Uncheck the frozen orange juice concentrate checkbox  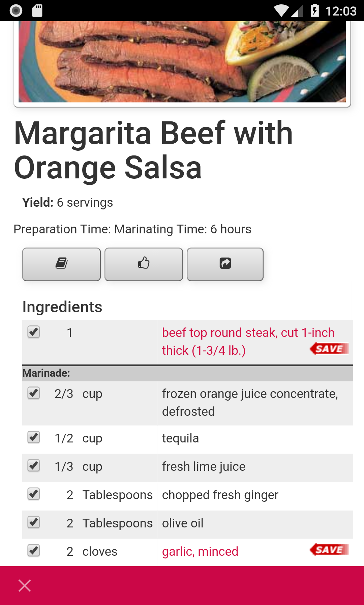pyautogui.click(x=34, y=393)
